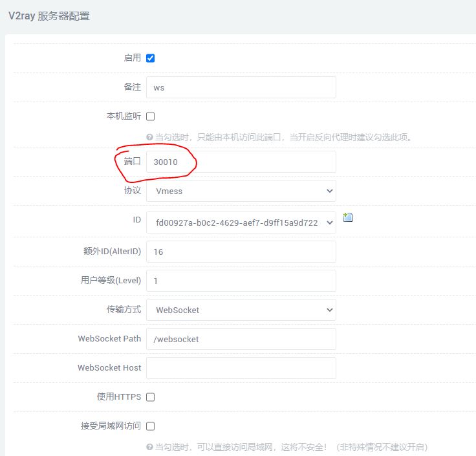Focus the empty WebSocket Host field
The width and height of the screenshot is (476, 456).
pyautogui.click(x=241, y=368)
